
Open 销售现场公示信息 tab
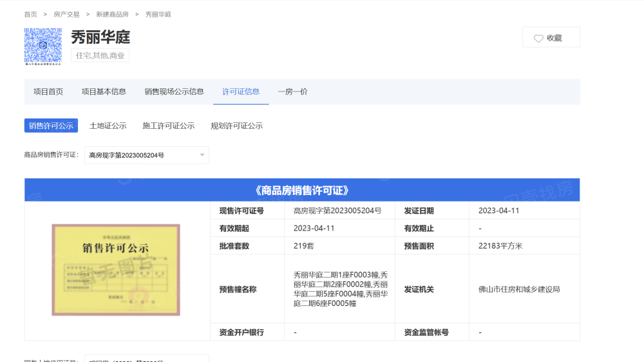(x=174, y=91)
